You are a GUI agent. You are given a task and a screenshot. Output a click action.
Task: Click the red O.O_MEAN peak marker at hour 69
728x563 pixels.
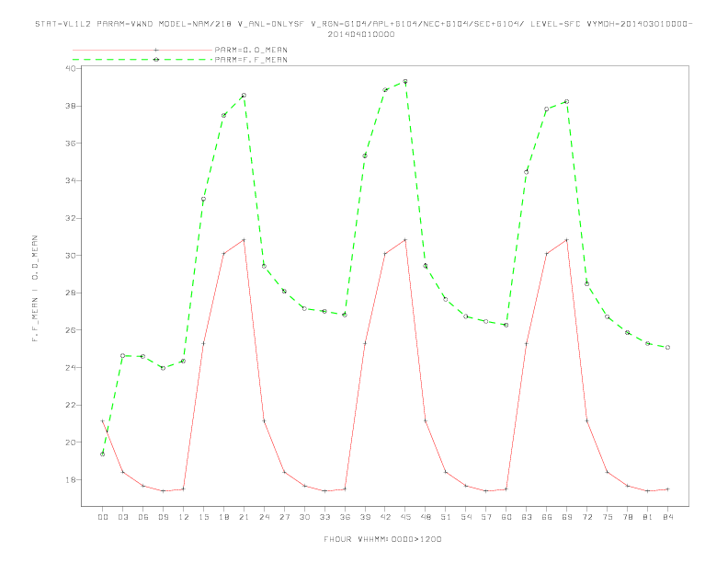coord(567,240)
